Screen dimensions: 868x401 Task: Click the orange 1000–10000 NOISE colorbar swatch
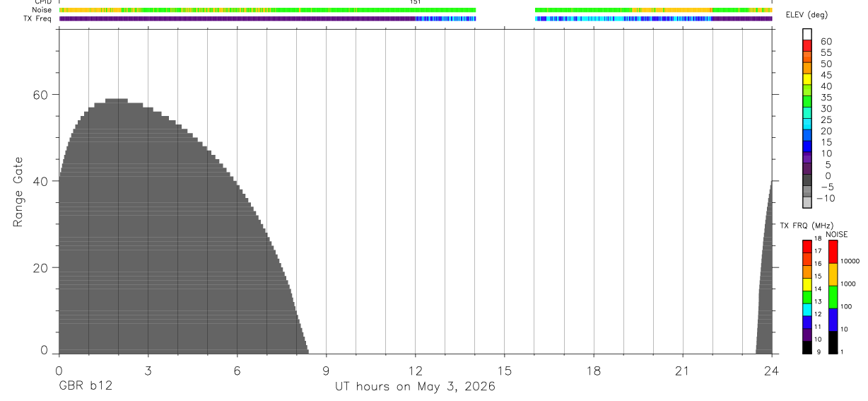(x=833, y=274)
